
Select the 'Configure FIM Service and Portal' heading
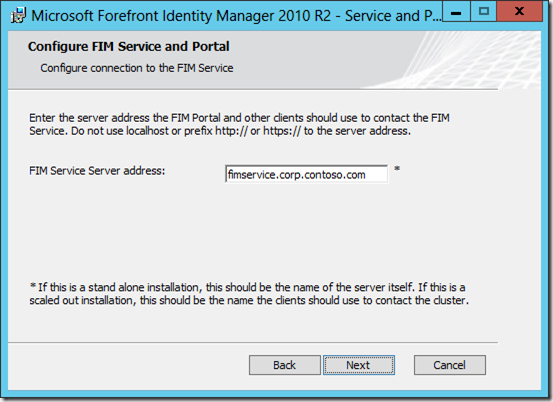(129, 47)
